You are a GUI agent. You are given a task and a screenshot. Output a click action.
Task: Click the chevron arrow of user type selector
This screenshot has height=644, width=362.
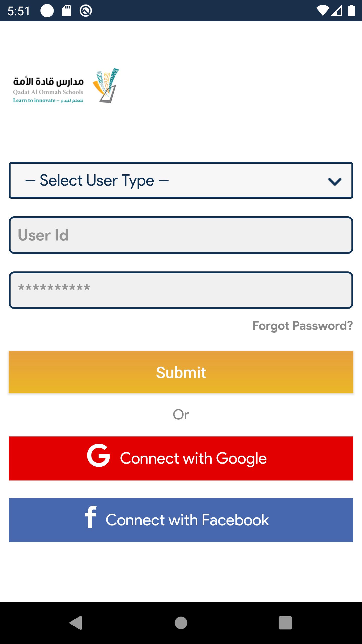pos(335,181)
